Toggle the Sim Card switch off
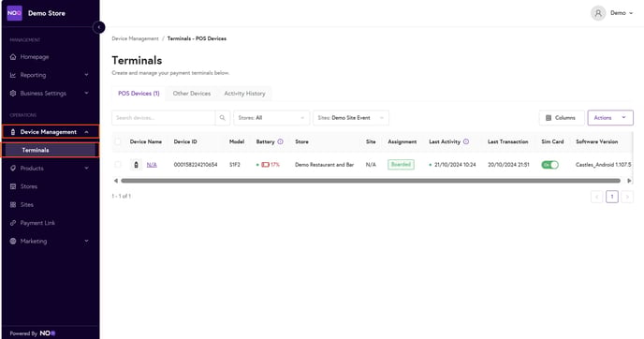 [549, 165]
